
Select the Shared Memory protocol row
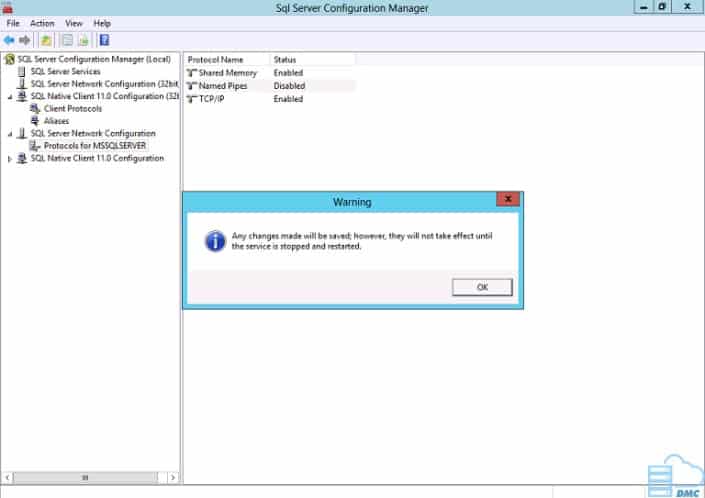(270, 73)
